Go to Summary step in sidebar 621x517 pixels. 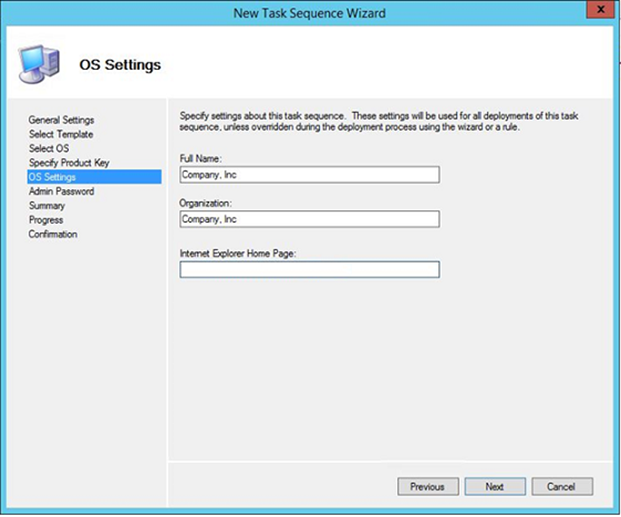(46, 205)
